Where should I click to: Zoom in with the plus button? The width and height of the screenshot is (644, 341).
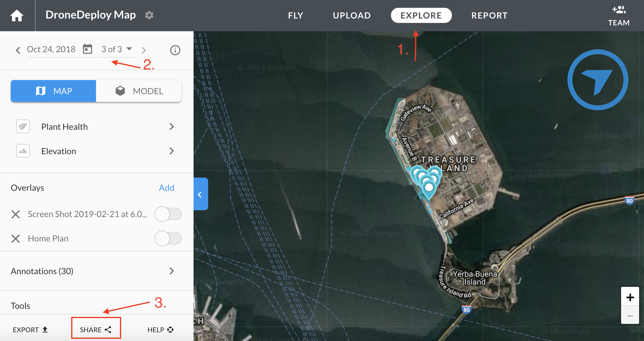click(x=630, y=297)
